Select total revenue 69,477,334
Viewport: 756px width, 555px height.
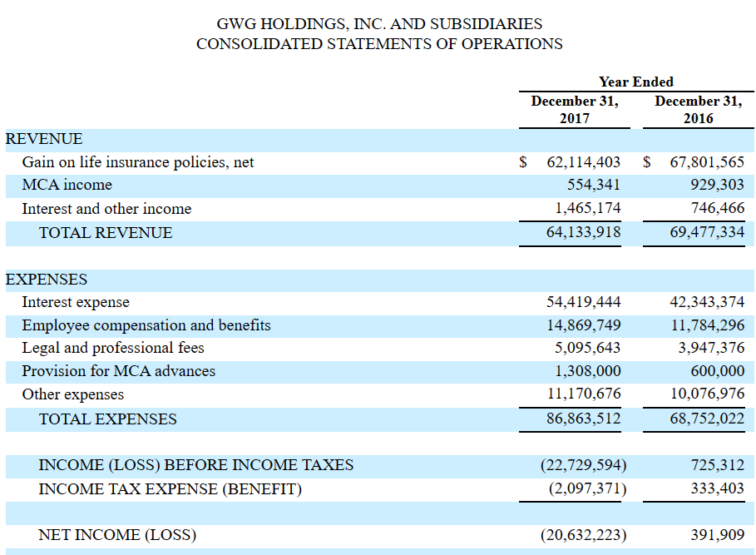707,232
